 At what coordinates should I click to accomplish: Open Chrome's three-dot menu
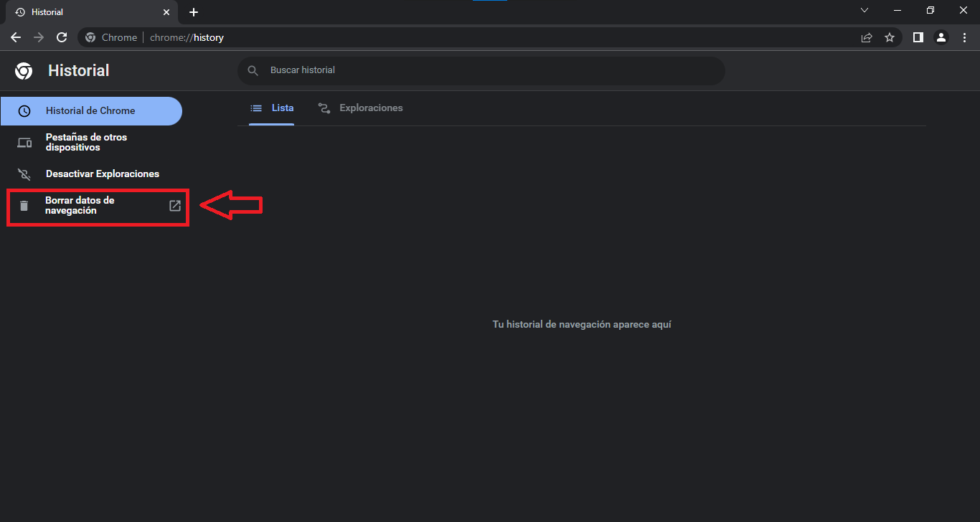[x=964, y=37]
